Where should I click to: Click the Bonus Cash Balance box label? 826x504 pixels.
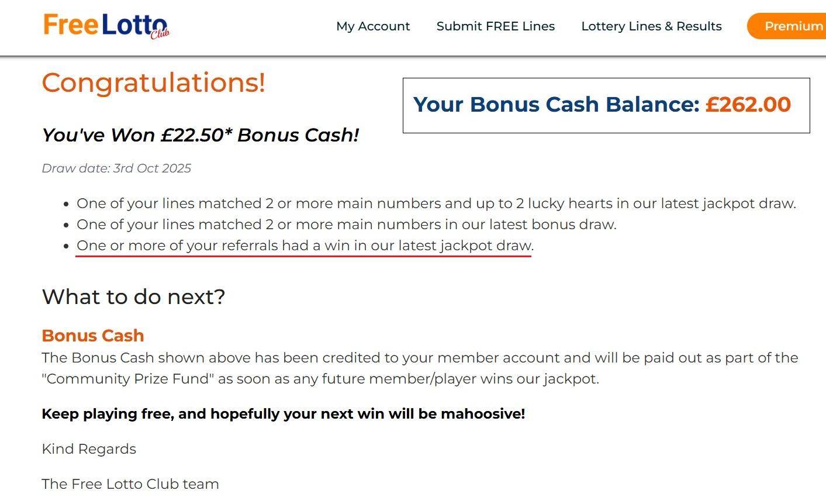556,105
